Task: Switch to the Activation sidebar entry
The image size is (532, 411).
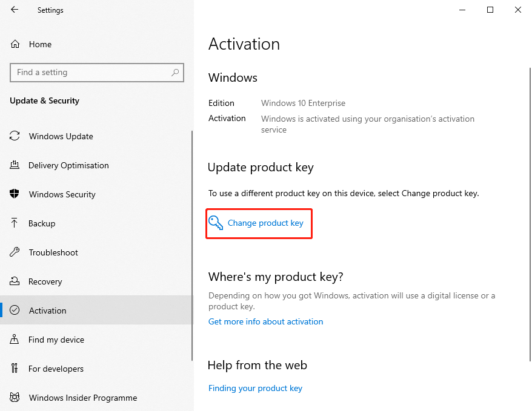Action: coord(48,311)
